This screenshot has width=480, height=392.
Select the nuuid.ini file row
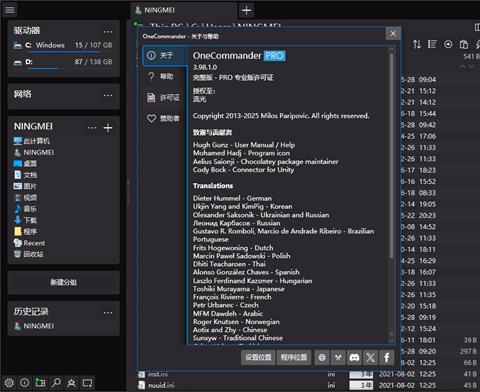[x=307, y=385]
